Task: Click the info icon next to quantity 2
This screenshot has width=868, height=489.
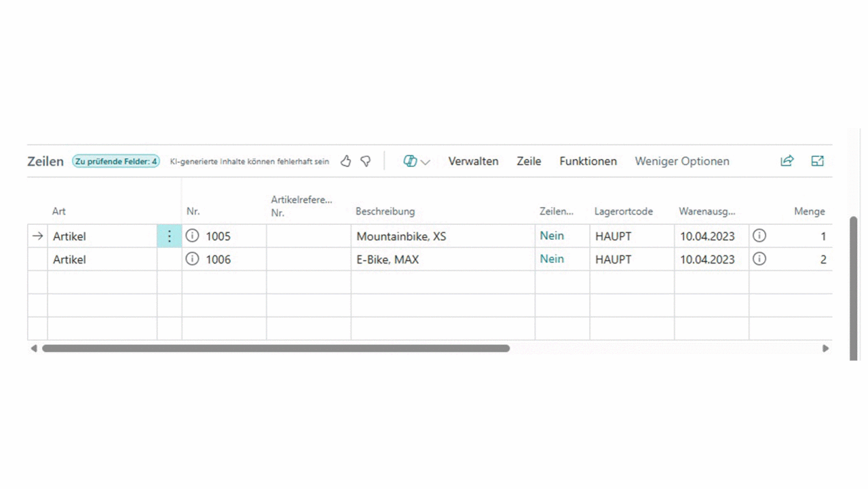Action: 759,259
